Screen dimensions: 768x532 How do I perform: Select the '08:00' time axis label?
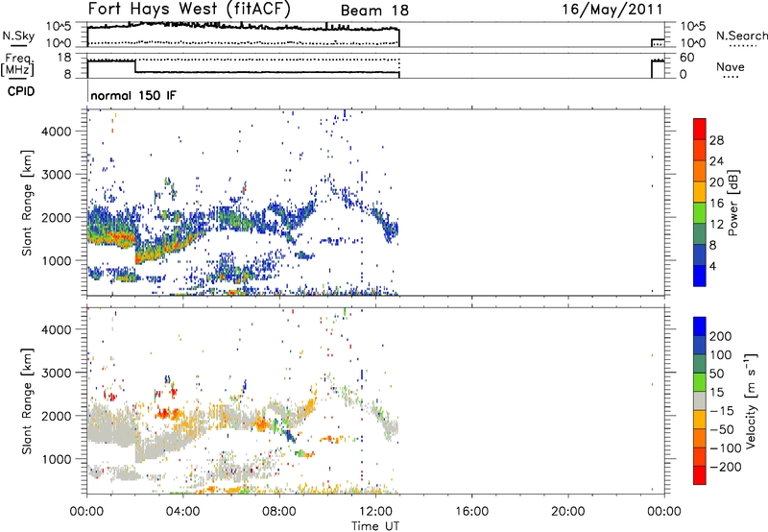coord(279,512)
